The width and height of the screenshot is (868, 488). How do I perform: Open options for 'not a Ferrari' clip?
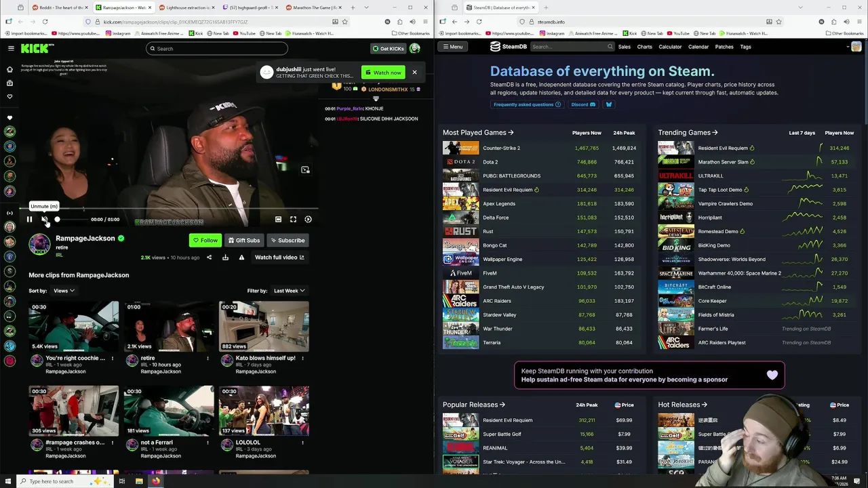coord(208,443)
